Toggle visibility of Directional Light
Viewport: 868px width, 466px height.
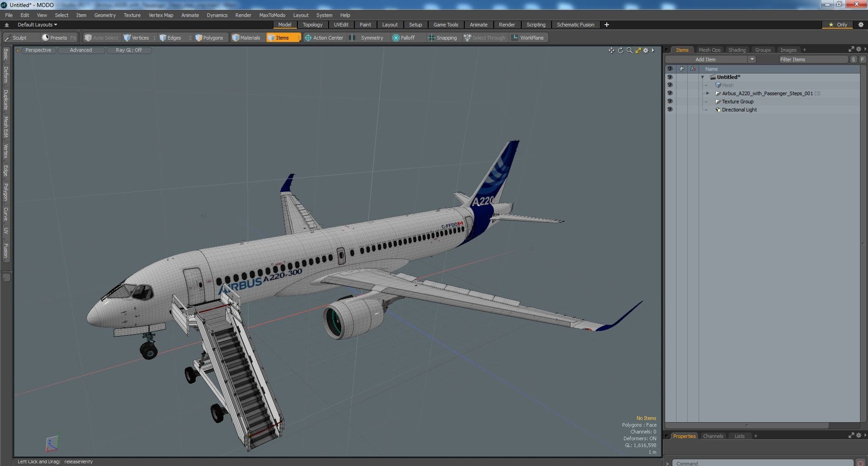tap(670, 109)
